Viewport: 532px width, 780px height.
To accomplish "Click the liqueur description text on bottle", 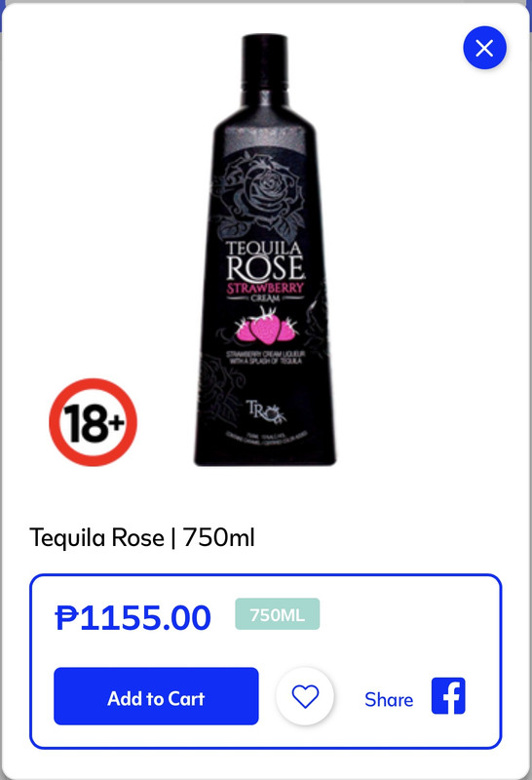I will (x=265, y=357).
